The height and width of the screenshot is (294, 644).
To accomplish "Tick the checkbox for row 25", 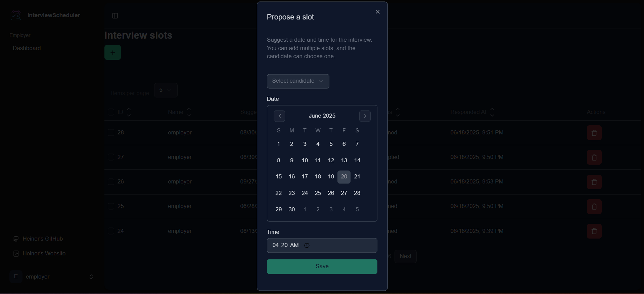I will tap(111, 206).
